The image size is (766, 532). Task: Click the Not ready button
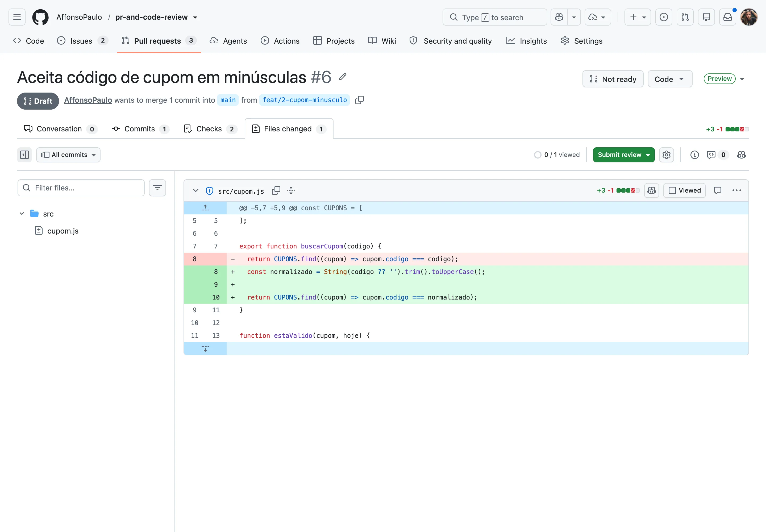tap(613, 79)
